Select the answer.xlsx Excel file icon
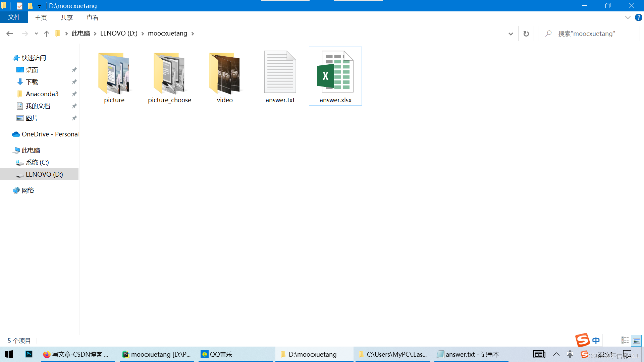Screen dimensions: 644x362 [335, 72]
